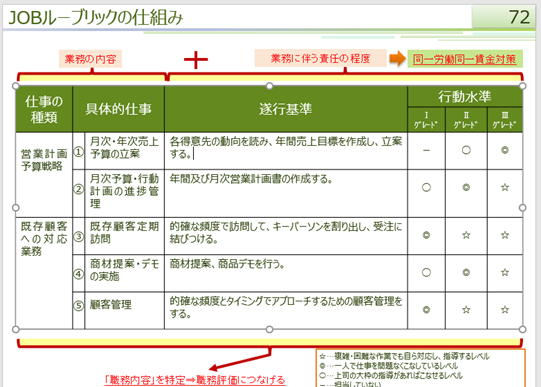This screenshot has height=387, width=541.
Task: Select the 業務の内容 label box
Action: point(90,59)
